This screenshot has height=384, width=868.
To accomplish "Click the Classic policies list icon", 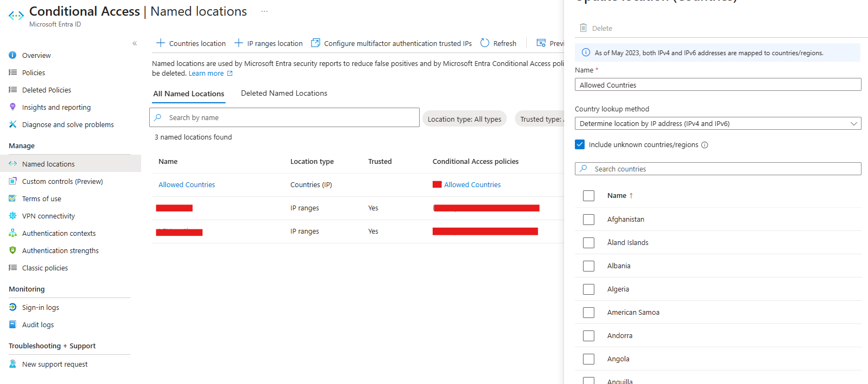I will [12, 268].
